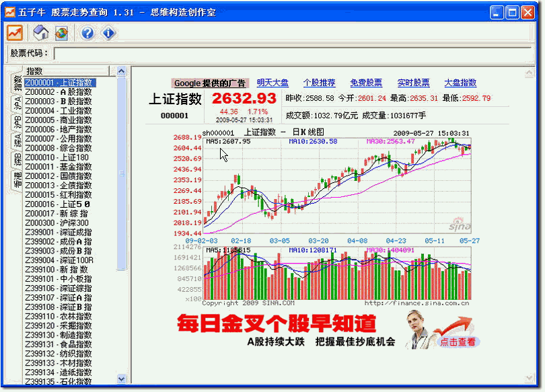Screen dimensions: 545x392
Task: Switch to the 沪A vertical tab
Action: point(17,103)
